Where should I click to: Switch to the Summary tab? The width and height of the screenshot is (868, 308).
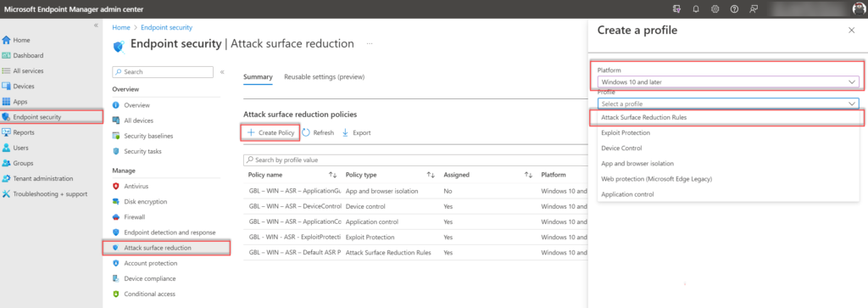pos(258,77)
